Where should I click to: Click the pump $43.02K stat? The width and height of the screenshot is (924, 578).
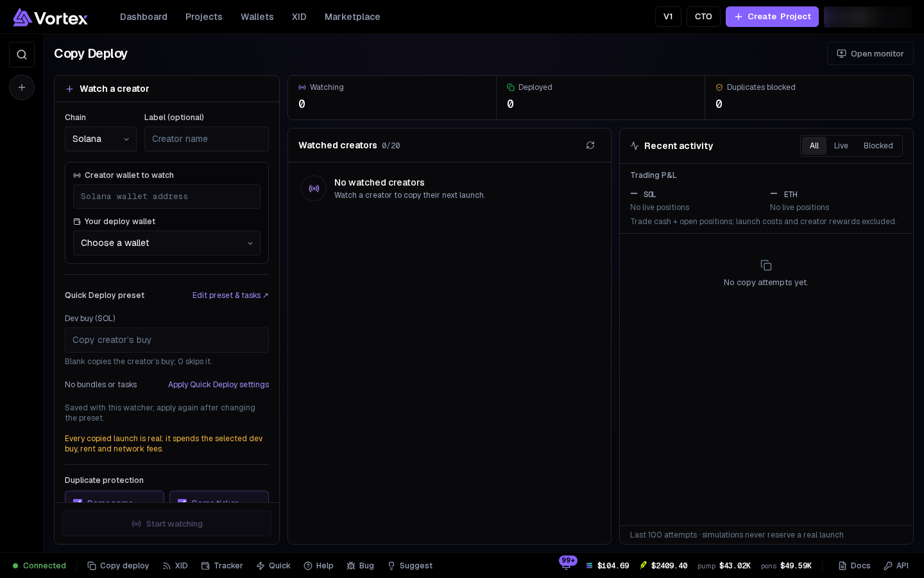pos(724,566)
